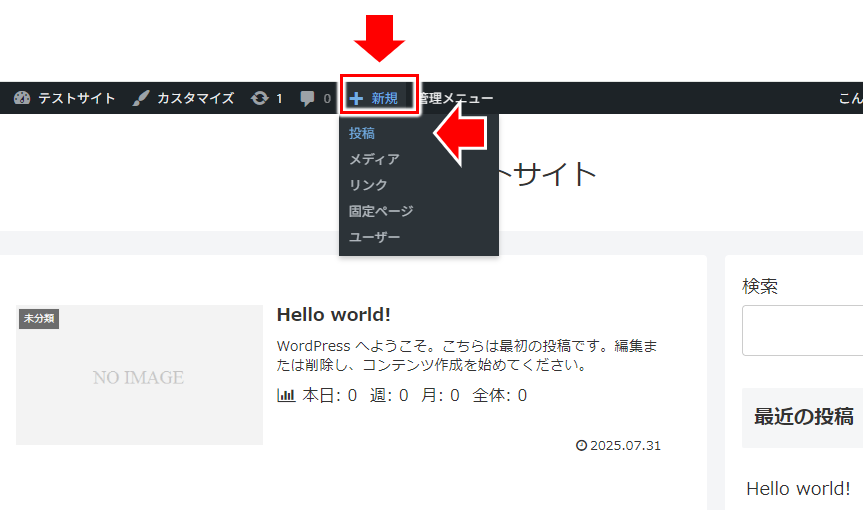Click the bar chart view-count icon
This screenshot has height=517, width=863.
(286, 395)
